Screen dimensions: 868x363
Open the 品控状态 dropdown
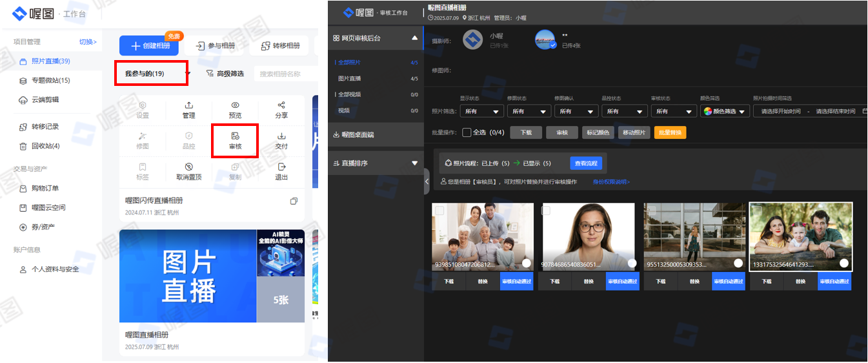(x=624, y=111)
